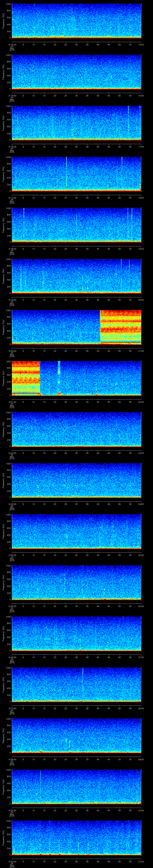Click the bright vertical line at 25 s in the 9:17 spectrogram
Image resolution: width=153 pixels, height=868 pixels.
(x=67, y=172)
